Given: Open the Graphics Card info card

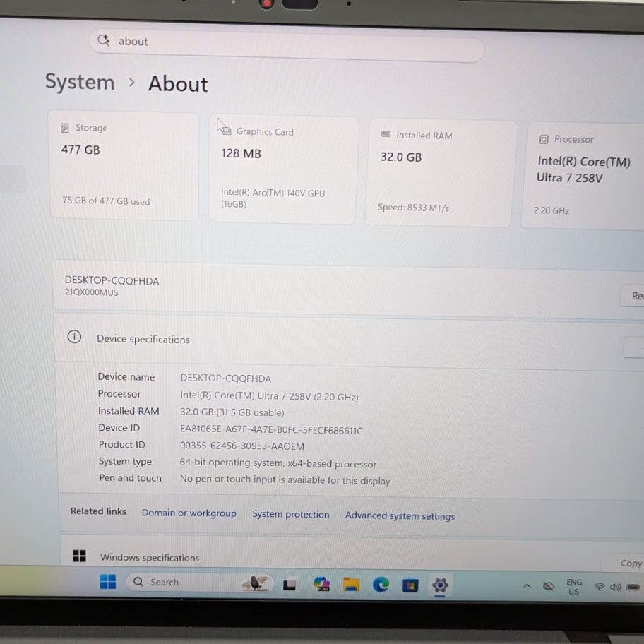Looking at the screenshot, I should pos(283,170).
